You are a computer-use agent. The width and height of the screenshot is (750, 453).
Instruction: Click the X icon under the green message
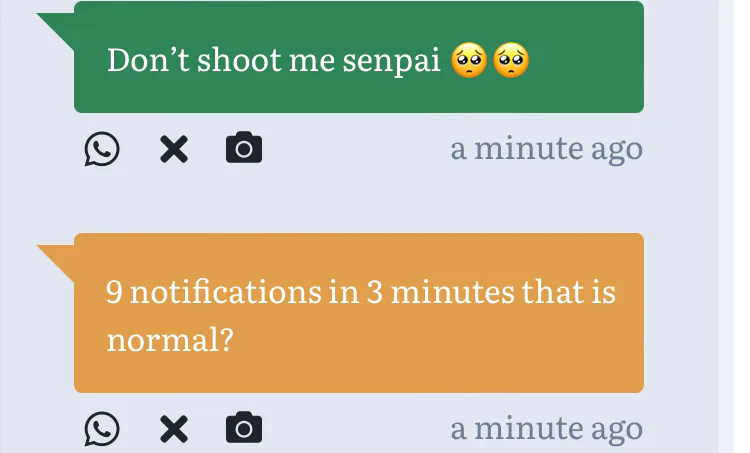pyautogui.click(x=174, y=150)
